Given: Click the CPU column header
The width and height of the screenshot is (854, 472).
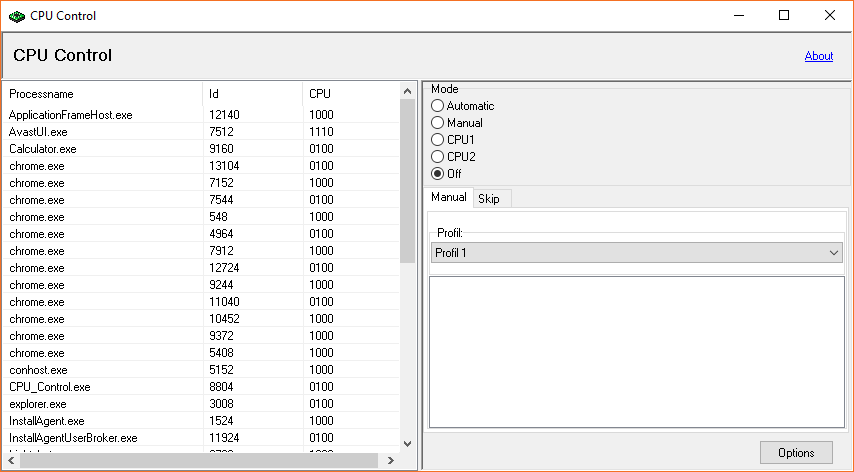Looking at the screenshot, I should pos(350,94).
